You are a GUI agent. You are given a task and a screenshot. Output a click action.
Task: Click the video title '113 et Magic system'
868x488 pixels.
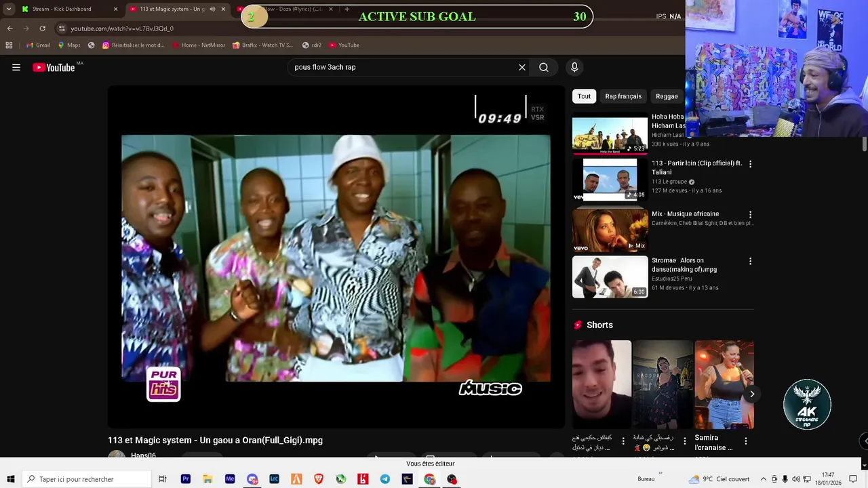[x=215, y=440]
